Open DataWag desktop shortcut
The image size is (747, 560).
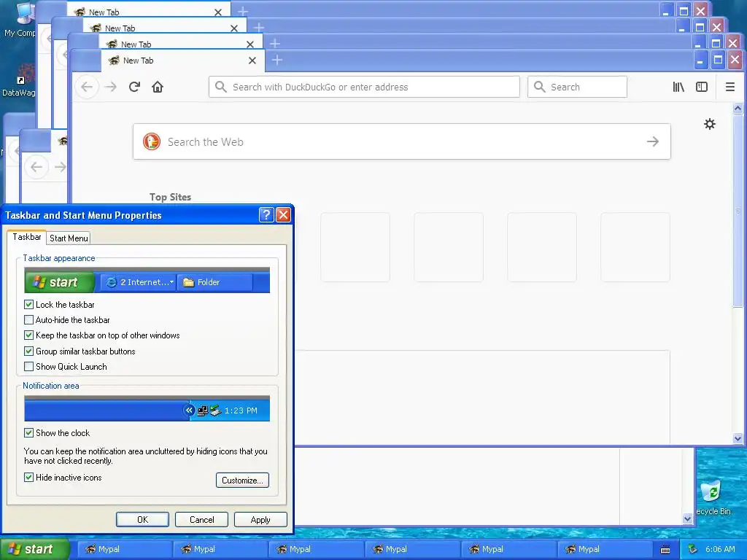click(19, 81)
